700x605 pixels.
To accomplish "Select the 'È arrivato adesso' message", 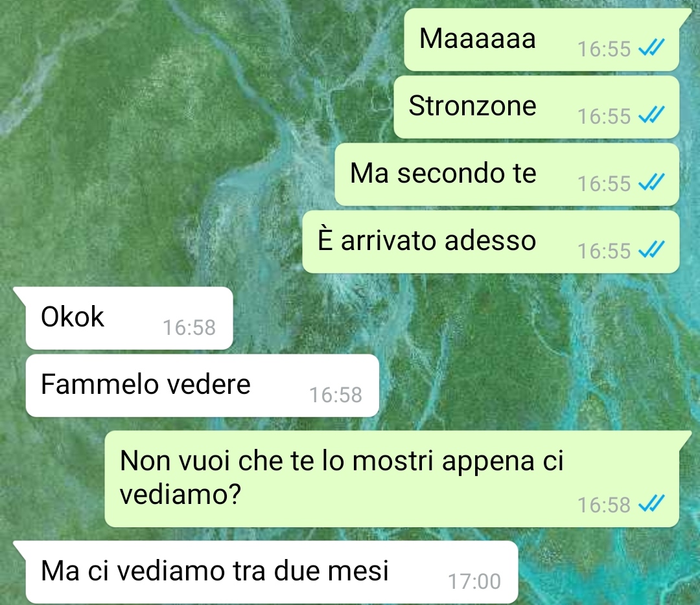I will (x=491, y=242).
